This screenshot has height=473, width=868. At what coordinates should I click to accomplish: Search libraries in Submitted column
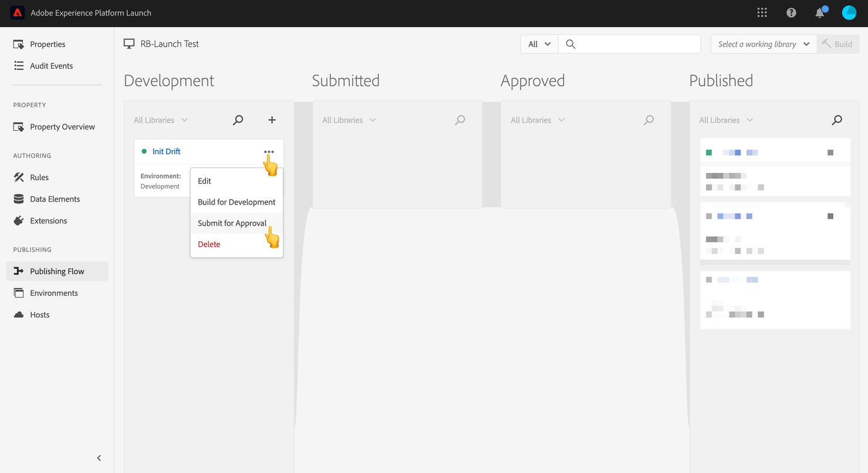click(460, 120)
